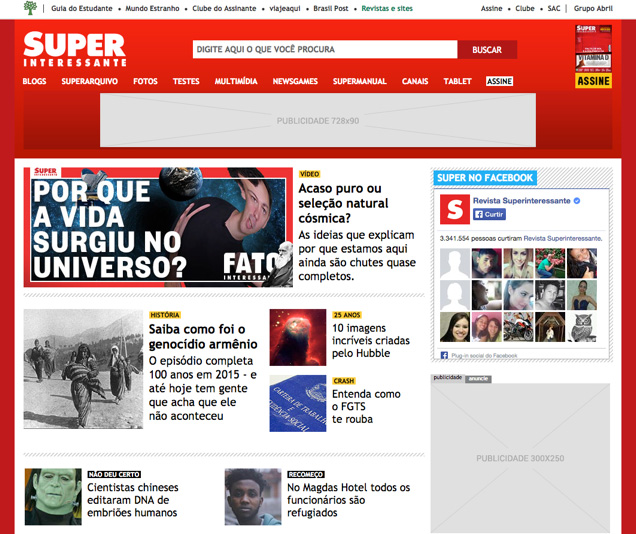Open 'No Magdas Hotel todos os funcionários são refugiados'
This screenshot has width=636, height=534.
click(348, 500)
